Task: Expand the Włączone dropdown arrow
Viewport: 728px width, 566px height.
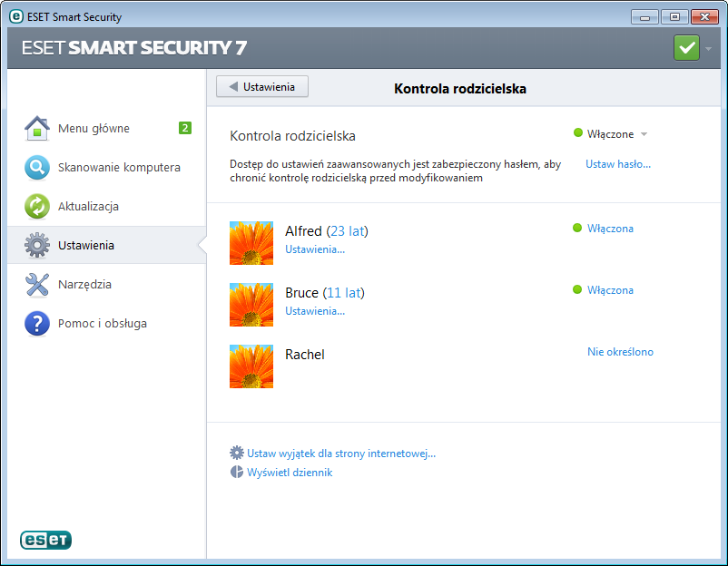Action: (644, 134)
